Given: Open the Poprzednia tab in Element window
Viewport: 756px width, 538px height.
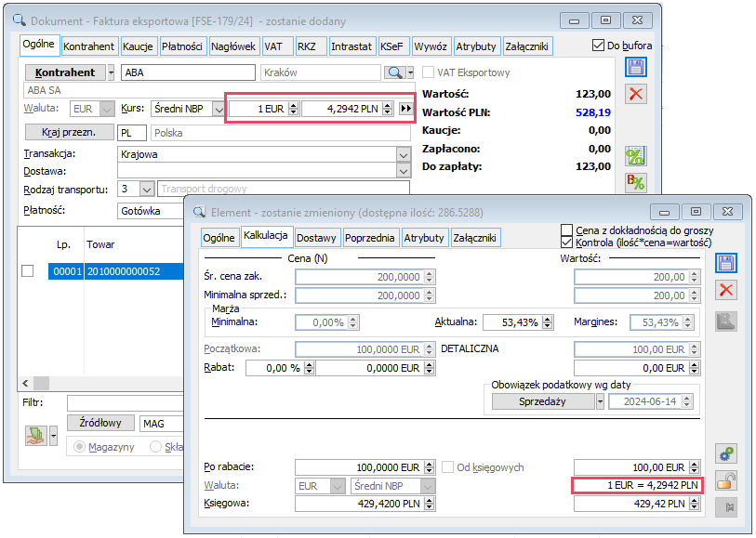Looking at the screenshot, I should [x=370, y=238].
